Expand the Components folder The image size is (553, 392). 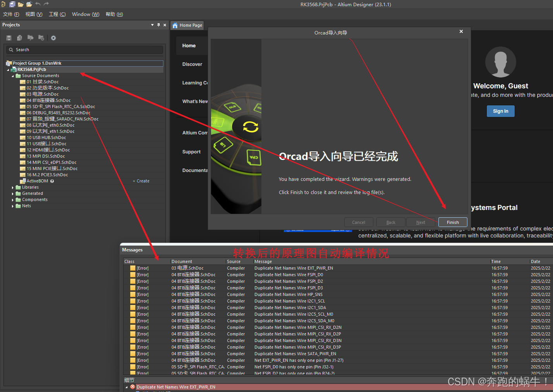click(13, 200)
